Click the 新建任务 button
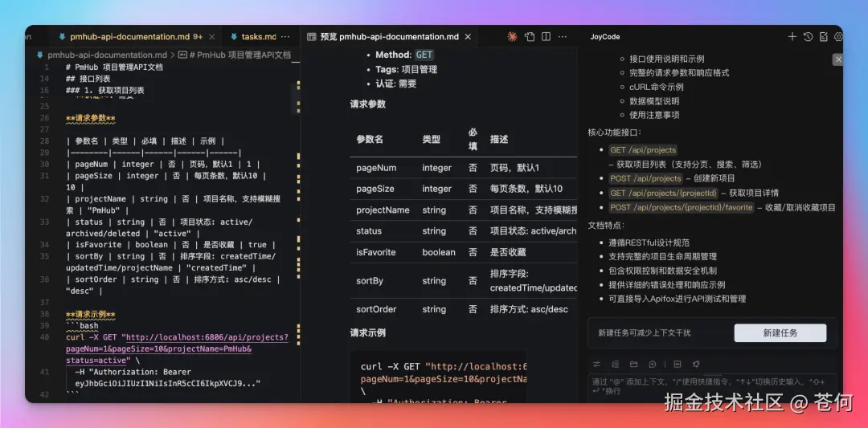Viewport: 868px width, 428px height. pos(780,333)
